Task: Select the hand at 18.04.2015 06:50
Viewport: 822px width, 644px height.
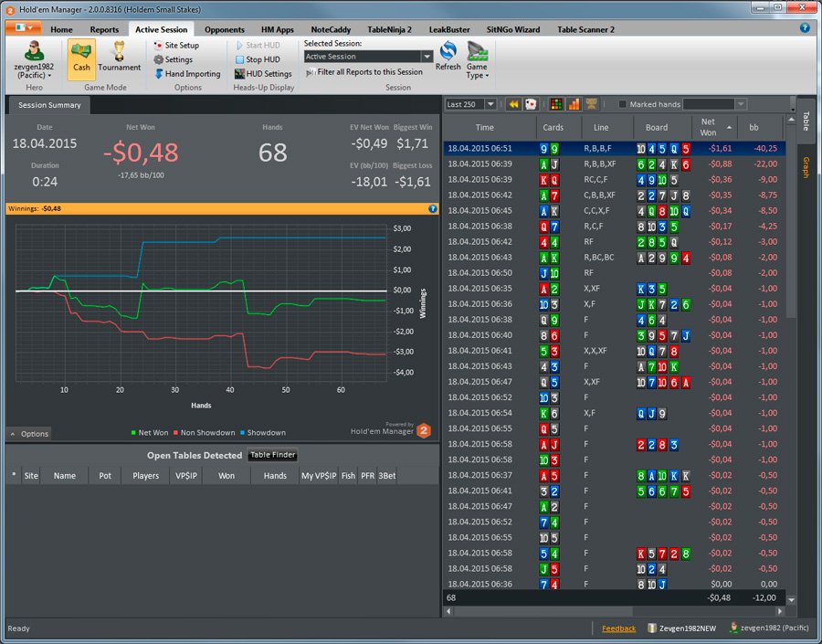Action: [x=615, y=273]
